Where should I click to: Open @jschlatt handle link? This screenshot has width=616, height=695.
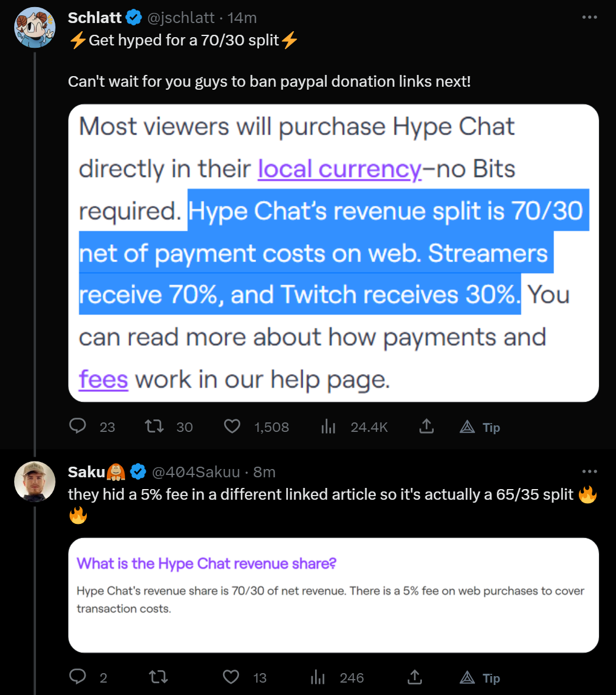click(181, 18)
